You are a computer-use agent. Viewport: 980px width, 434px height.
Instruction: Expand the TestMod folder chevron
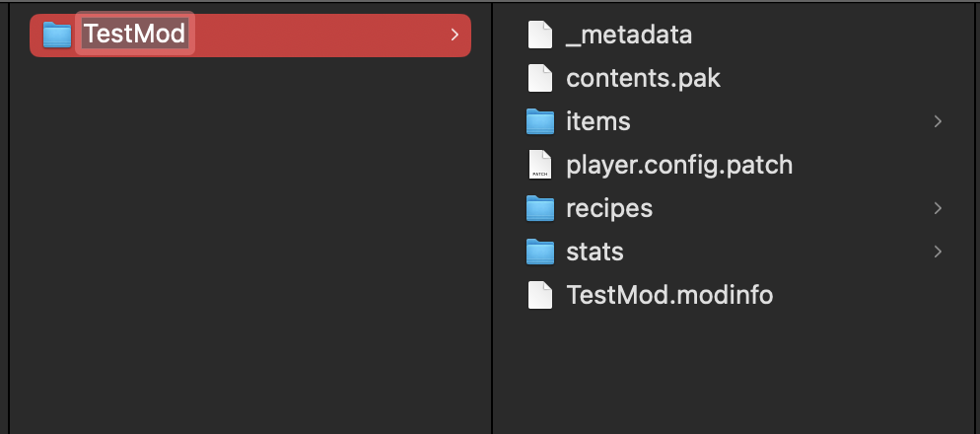tap(455, 36)
